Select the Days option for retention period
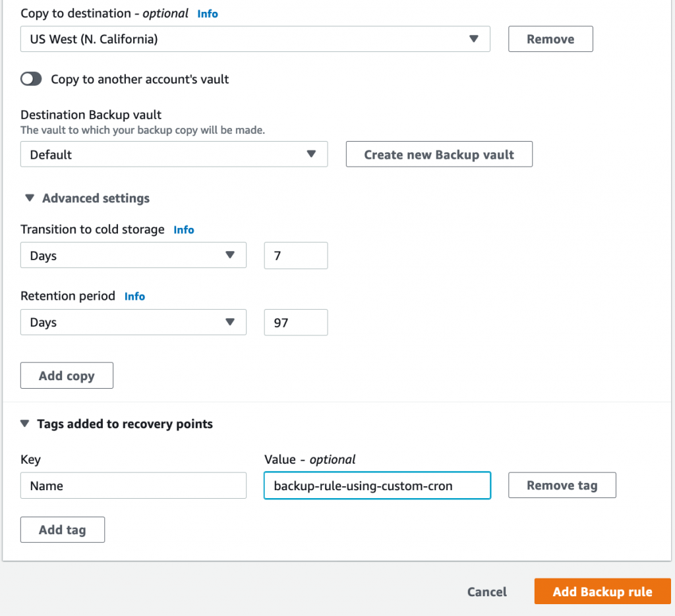The image size is (675, 616). pyautogui.click(x=133, y=322)
